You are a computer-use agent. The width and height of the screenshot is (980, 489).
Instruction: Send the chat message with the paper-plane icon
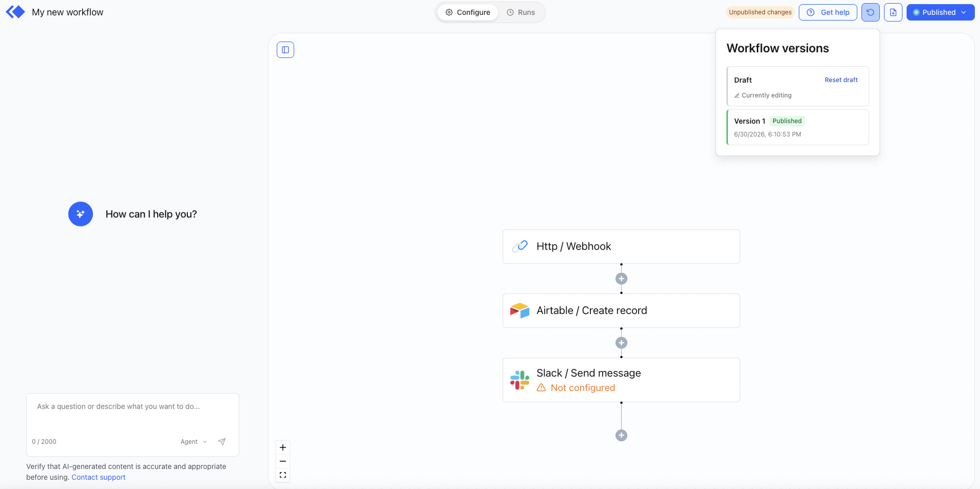[x=222, y=441]
